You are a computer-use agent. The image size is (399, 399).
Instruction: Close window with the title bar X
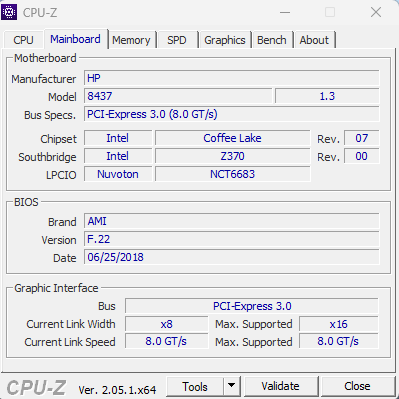coord(376,13)
